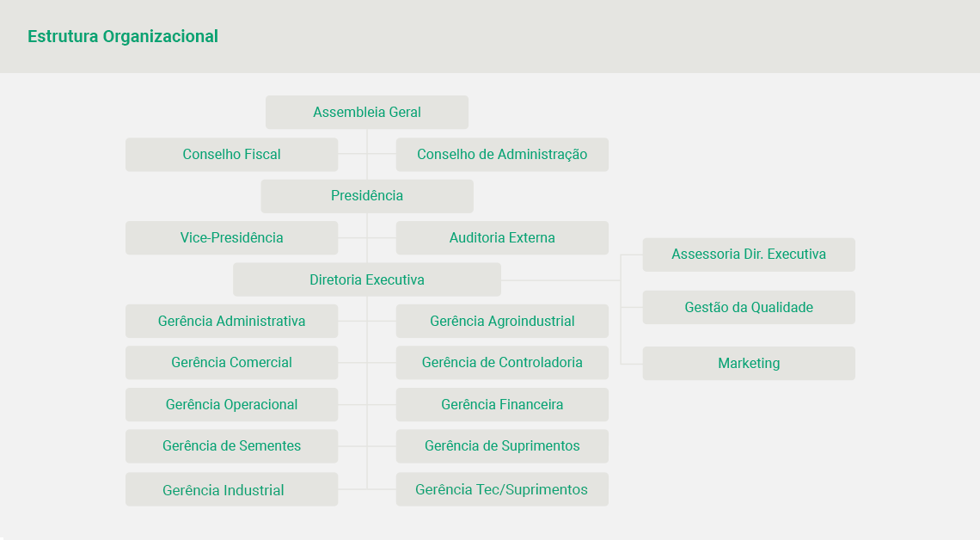The height and width of the screenshot is (540, 980).
Task: Select the Conselho Fiscal node
Action: pyautogui.click(x=232, y=155)
